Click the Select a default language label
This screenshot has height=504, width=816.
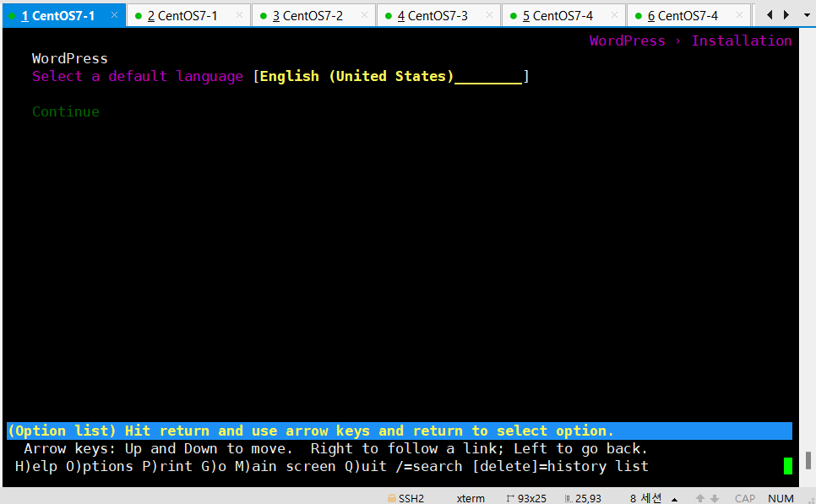[x=138, y=77]
